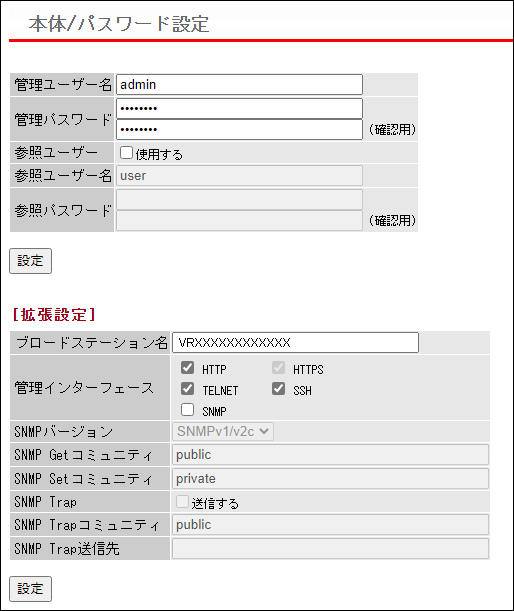The height and width of the screenshot is (611, 514).
Task: Click the SNMP Get コミュニティ field
Action: 330,455
